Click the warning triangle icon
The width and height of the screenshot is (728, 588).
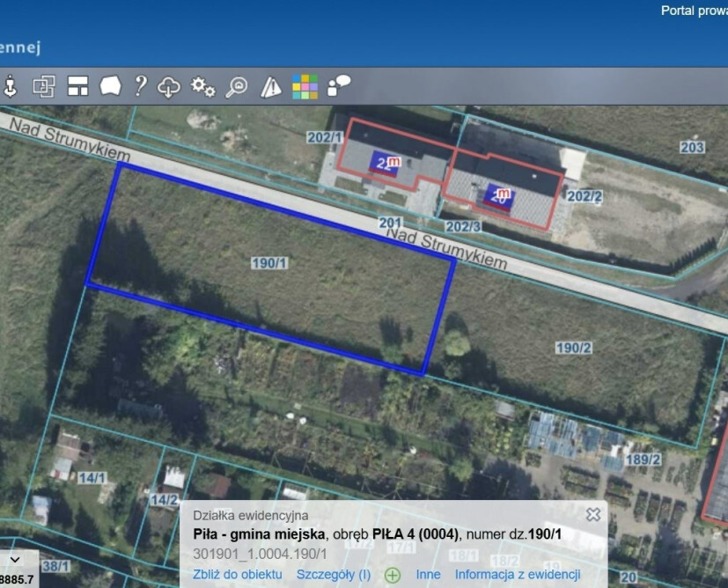pyautogui.click(x=271, y=86)
